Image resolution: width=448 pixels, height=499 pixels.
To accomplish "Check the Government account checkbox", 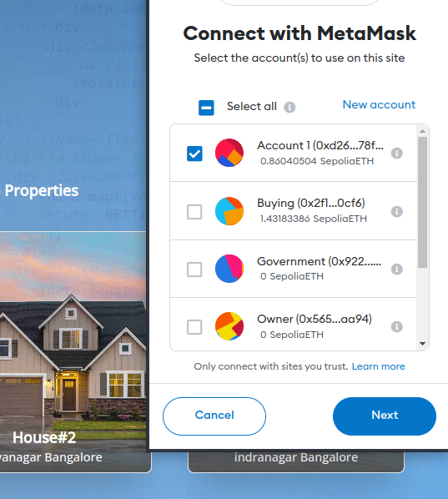I will (194, 270).
